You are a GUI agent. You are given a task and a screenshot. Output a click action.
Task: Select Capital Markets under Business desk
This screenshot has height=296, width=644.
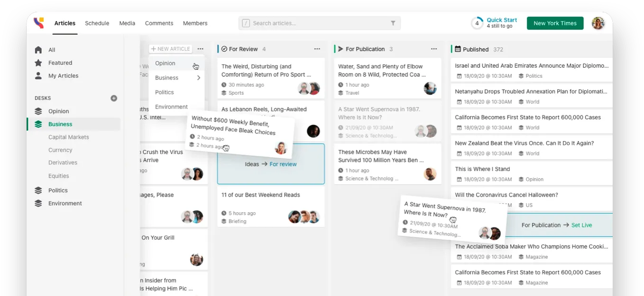tap(68, 137)
